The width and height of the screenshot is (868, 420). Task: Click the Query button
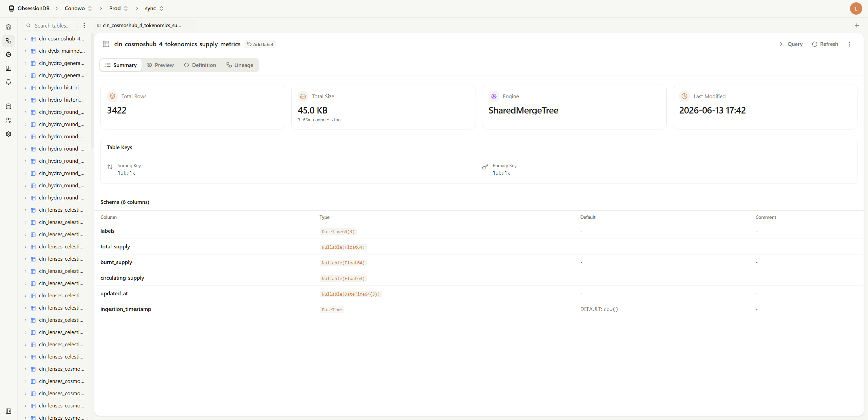[x=791, y=44]
